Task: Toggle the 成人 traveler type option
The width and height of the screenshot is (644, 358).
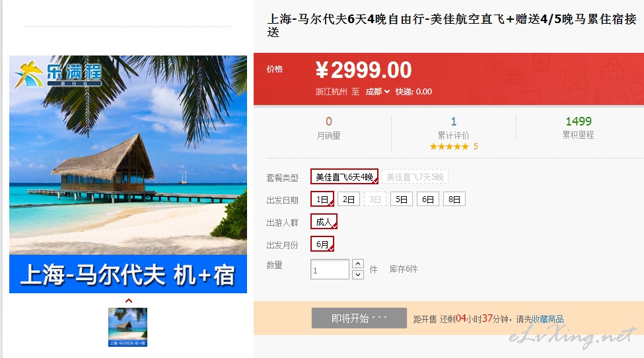Action: [324, 222]
